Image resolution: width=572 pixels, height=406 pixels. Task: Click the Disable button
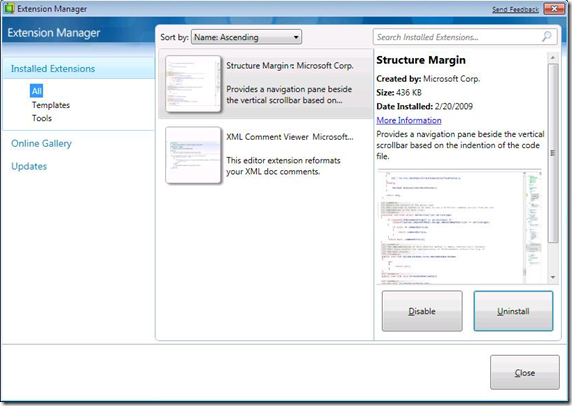click(422, 311)
